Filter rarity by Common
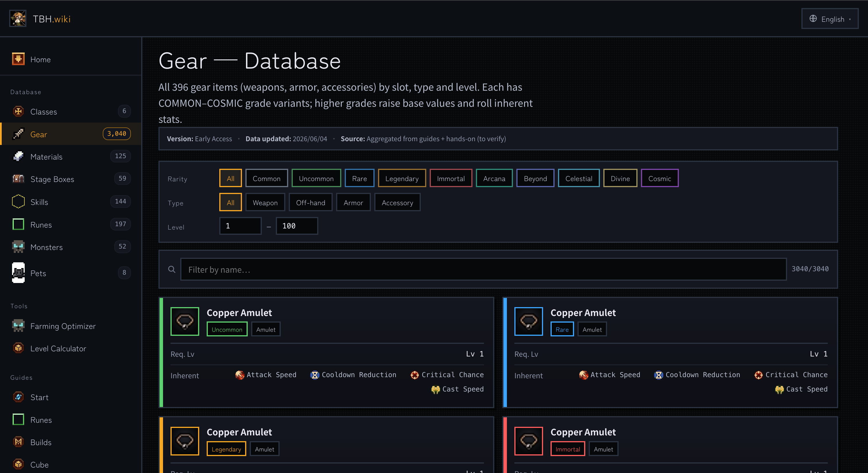 coord(267,178)
